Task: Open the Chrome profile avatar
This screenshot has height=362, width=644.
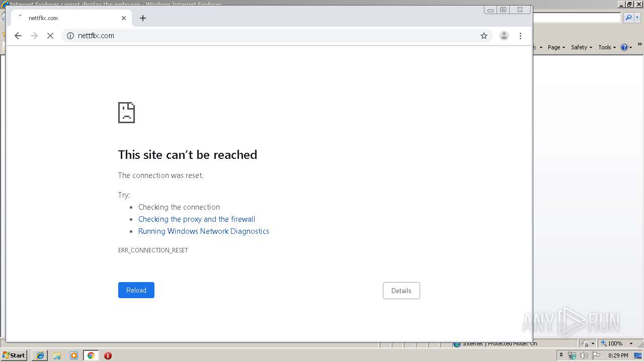Action: click(x=504, y=36)
